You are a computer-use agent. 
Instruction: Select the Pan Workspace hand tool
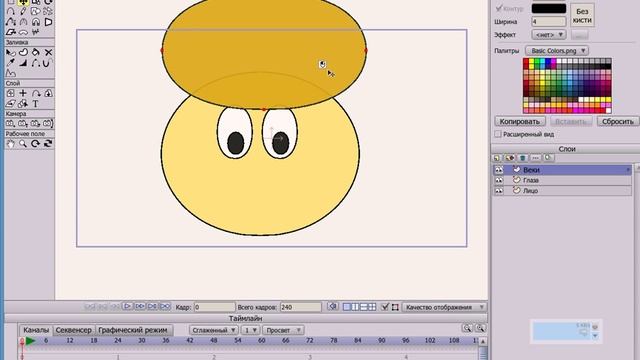11,144
